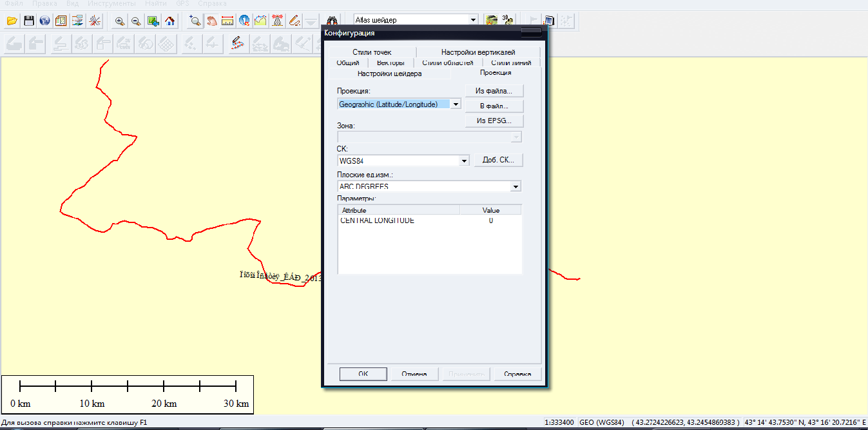The height and width of the screenshot is (430, 868).
Task: Switch to Стили областей tab
Action: pos(448,63)
